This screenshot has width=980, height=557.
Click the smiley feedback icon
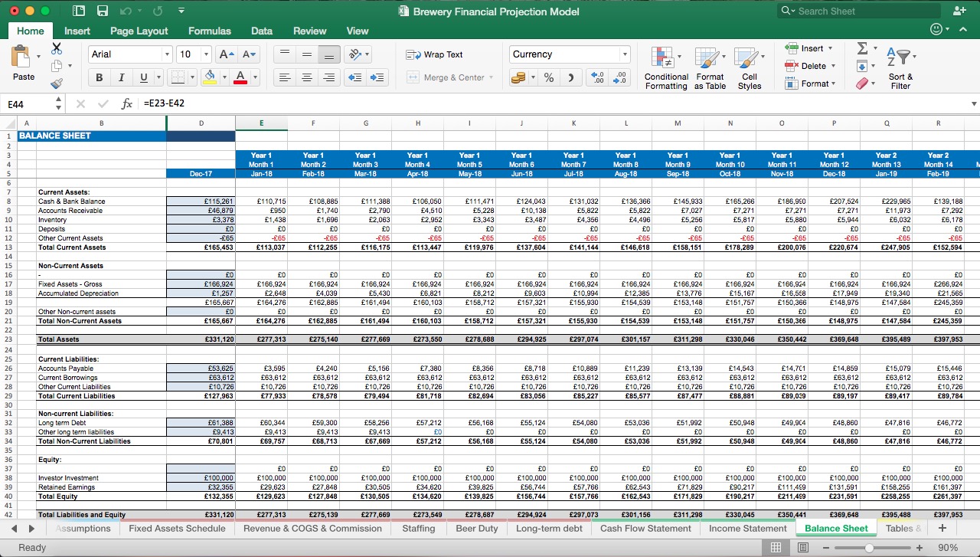[x=936, y=30]
